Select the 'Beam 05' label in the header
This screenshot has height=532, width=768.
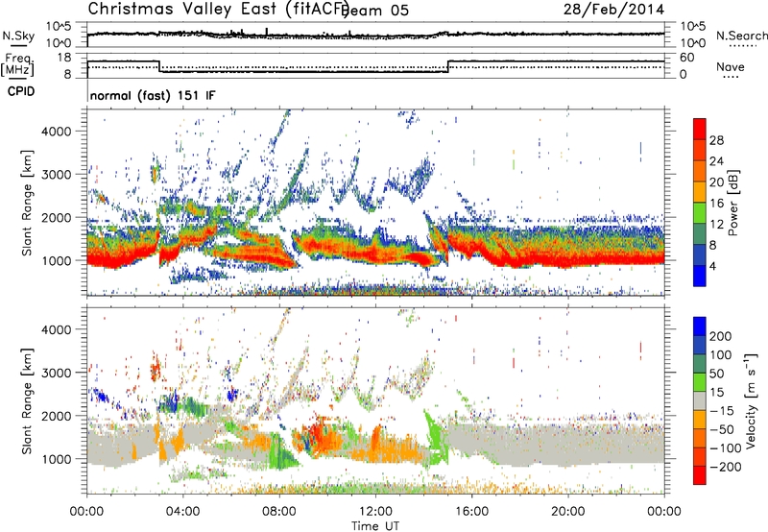[374, 11]
